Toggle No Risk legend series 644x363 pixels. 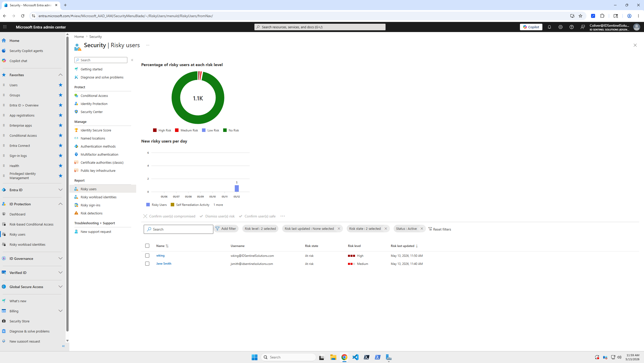[231, 130]
